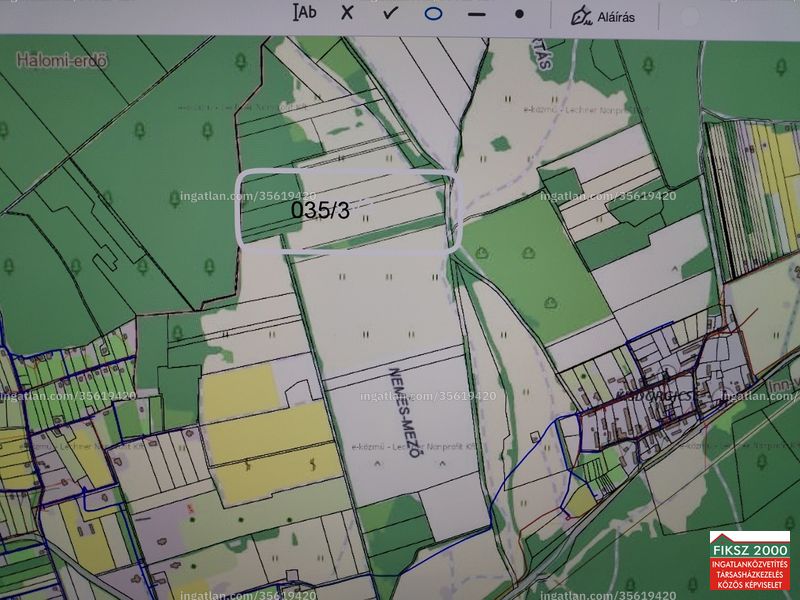Pick the circle/ellipse shape tool

click(433, 14)
